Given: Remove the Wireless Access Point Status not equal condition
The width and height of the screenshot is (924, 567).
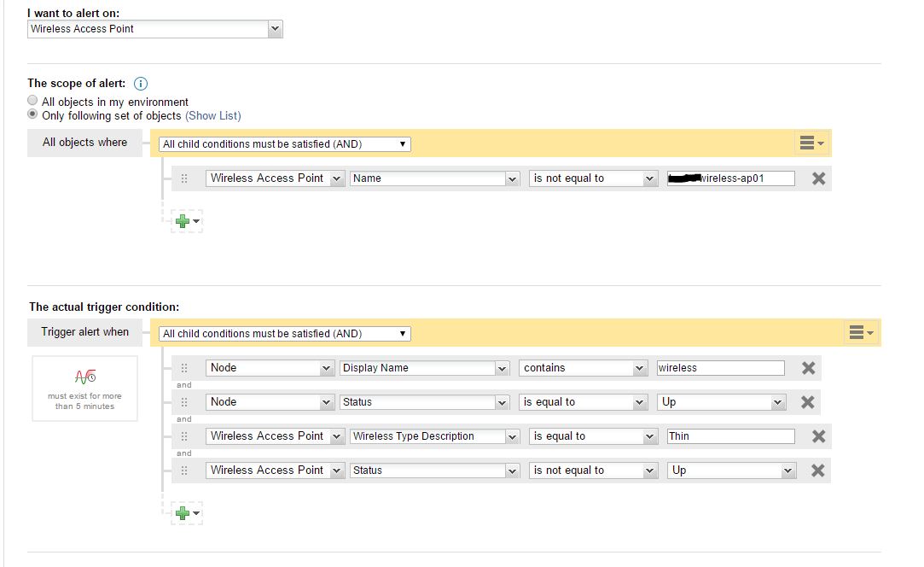Looking at the screenshot, I should (818, 471).
